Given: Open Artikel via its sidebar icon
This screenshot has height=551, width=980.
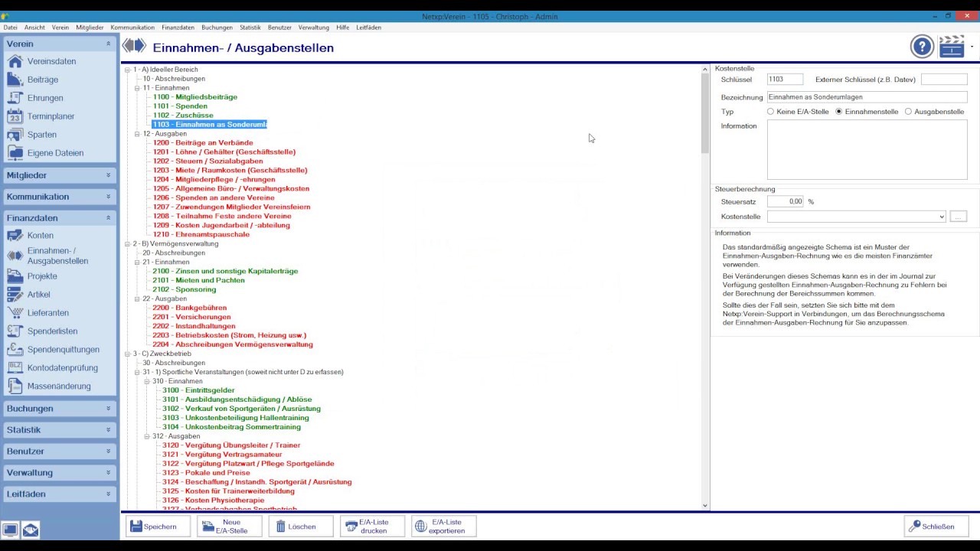Looking at the screenshot, I should click(x=15, y=295).
